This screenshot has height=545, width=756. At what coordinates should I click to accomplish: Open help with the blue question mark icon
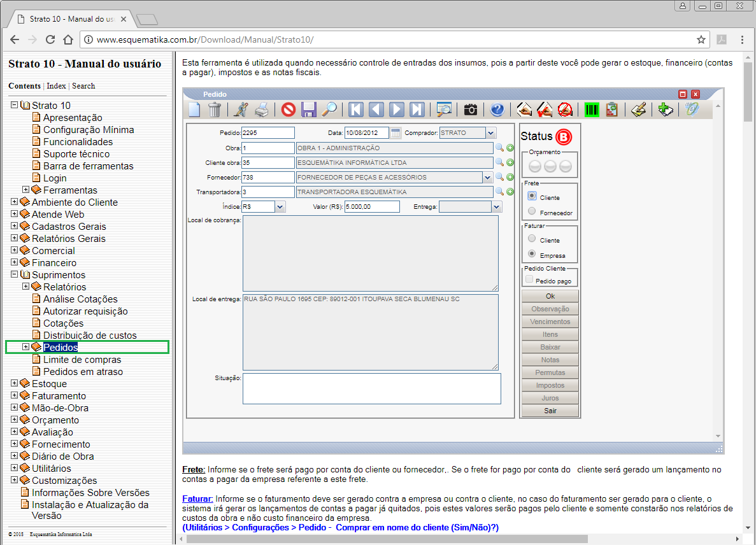[497, 110]
